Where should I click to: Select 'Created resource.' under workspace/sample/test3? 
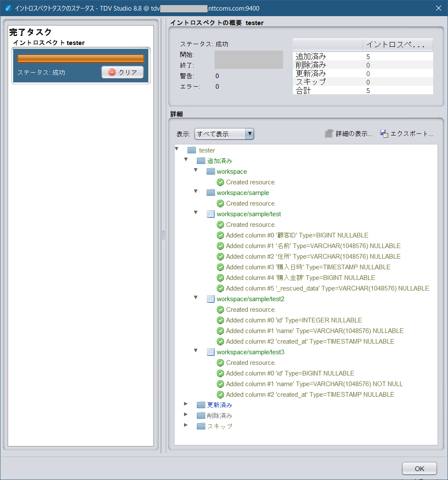(x=251, y=363)
